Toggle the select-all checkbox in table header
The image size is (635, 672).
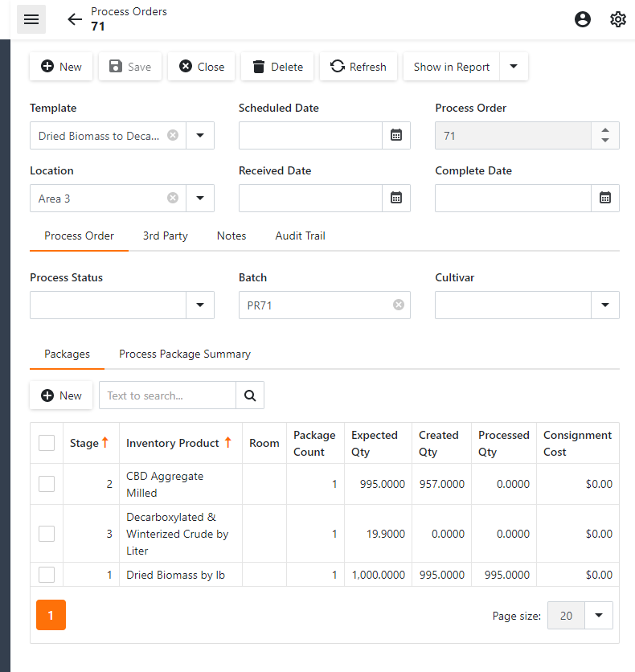pos(47,443)
